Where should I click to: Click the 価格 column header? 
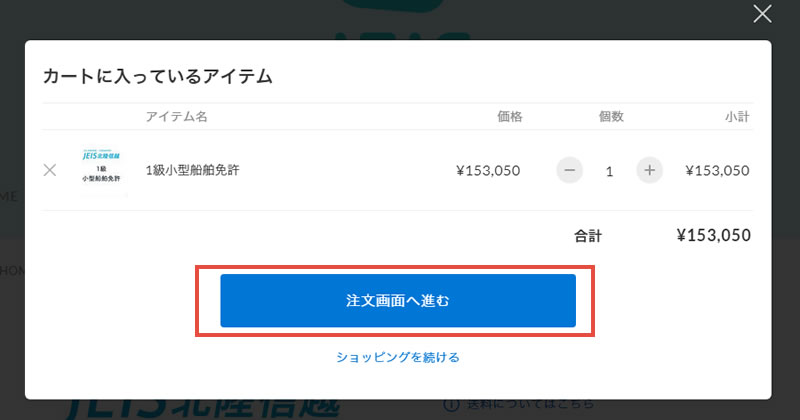coord(510,117)
